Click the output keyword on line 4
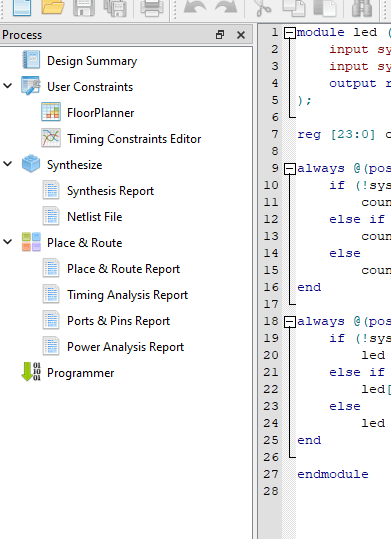This screenshot has height=539, width=391. (x=353, y=84)
